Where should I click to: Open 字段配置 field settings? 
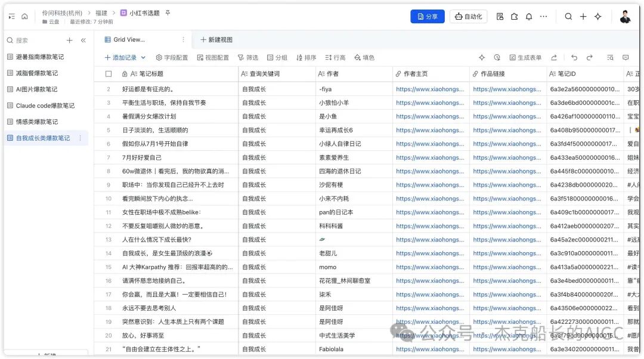(x=172, y=57)
